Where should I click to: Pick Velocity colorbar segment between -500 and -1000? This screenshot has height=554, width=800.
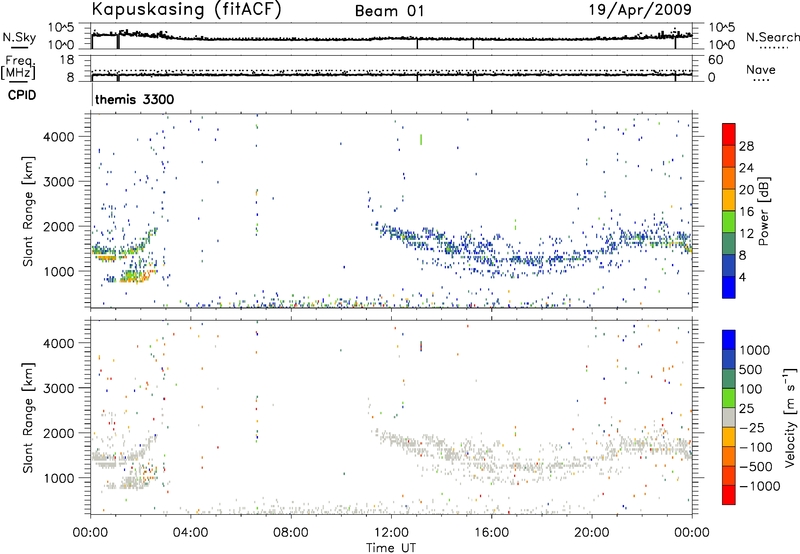(x=729, y=475)
